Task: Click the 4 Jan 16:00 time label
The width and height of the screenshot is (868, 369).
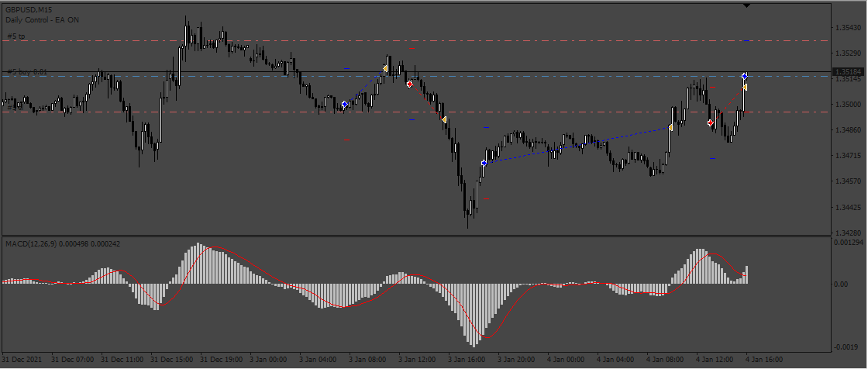Action: pyautogui.click(x=766, y=360)
